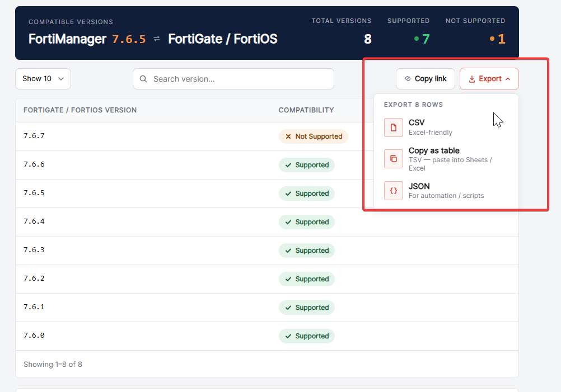
Task: Click the download icon in Export
Action: [472, 79]
